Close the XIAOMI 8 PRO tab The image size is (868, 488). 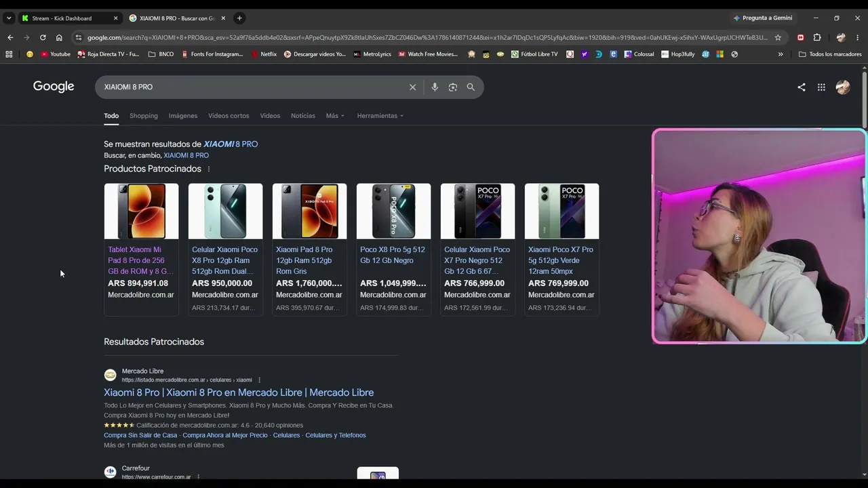tap(223, 18)
